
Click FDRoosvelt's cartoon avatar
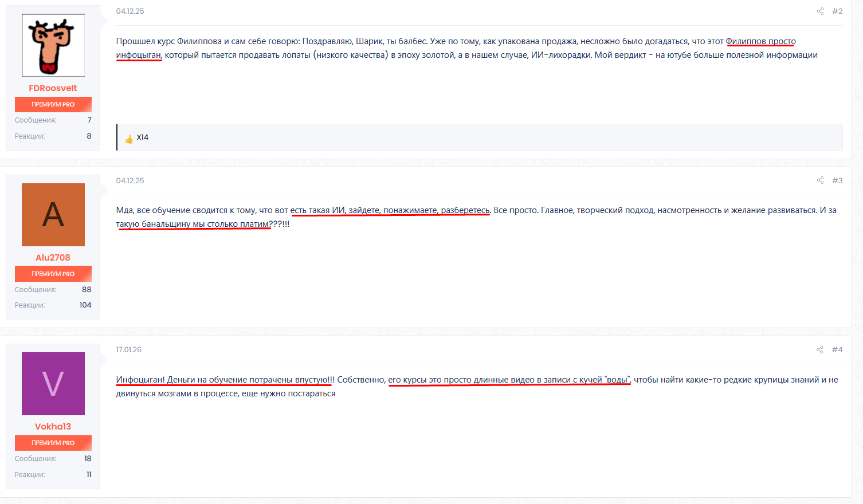53,45
